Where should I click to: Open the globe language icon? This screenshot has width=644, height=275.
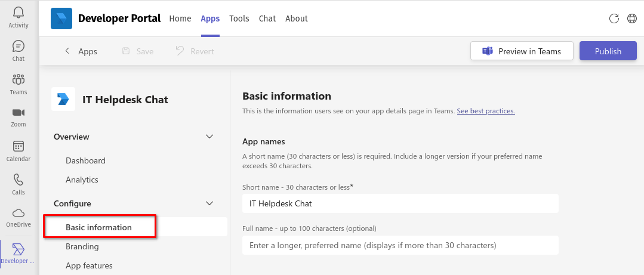632,18
